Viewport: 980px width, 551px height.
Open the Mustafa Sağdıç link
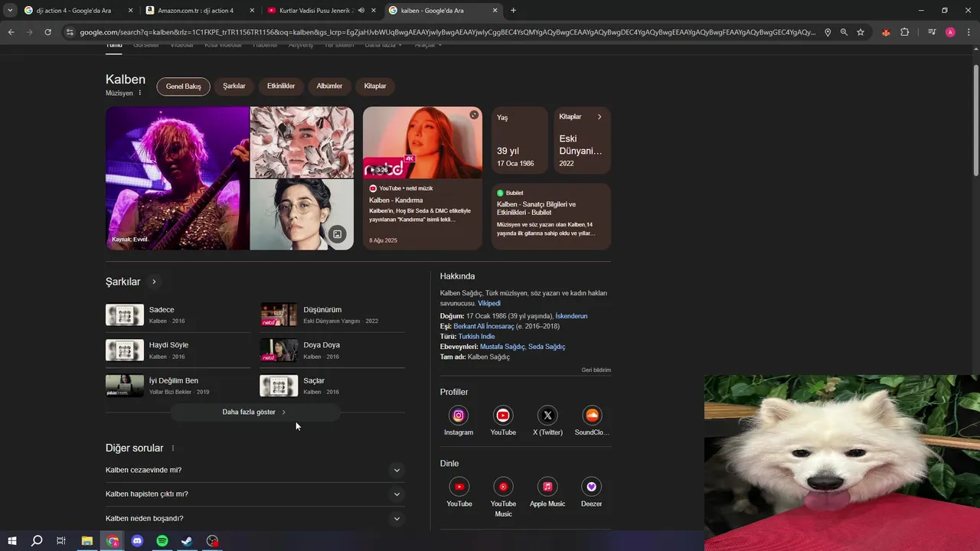click(x=502, y=347)
